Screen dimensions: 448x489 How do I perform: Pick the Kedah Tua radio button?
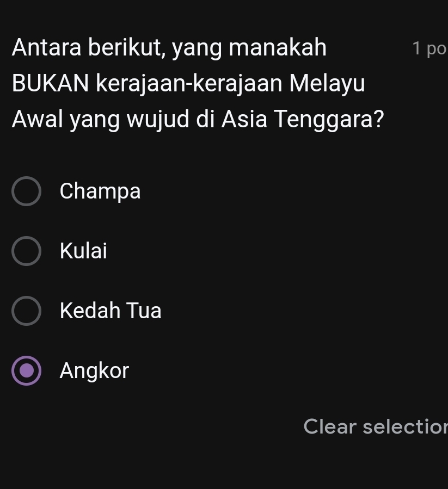[x=26, y=311]
